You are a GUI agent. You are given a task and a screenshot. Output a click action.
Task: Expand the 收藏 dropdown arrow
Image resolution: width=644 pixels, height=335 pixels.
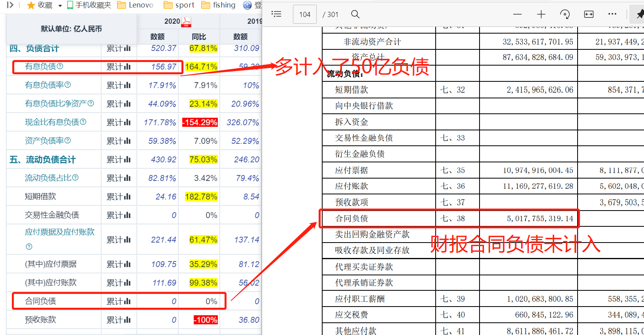[x=60, y=6]
